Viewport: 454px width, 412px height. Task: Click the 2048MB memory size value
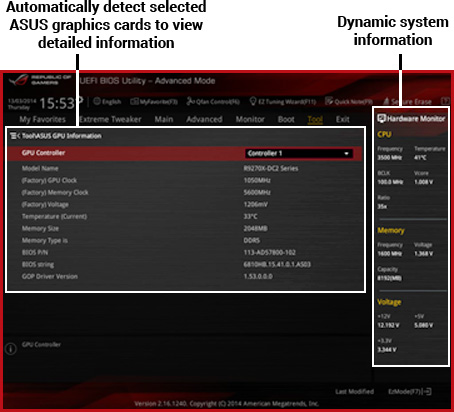point(255,228)
